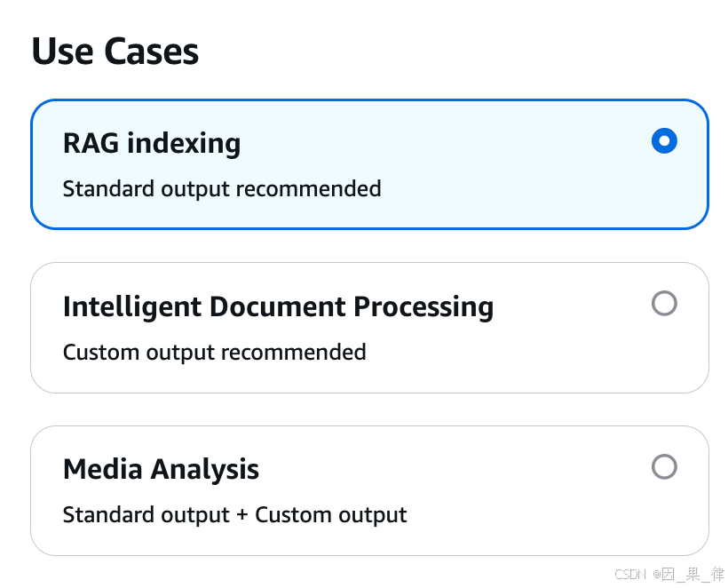Choose the Intelligent Document Processing radio button

tap(664, 303)
